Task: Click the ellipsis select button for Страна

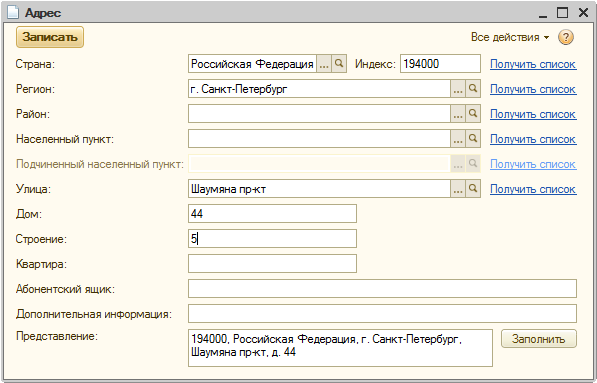Action: [x=324, y=64]
